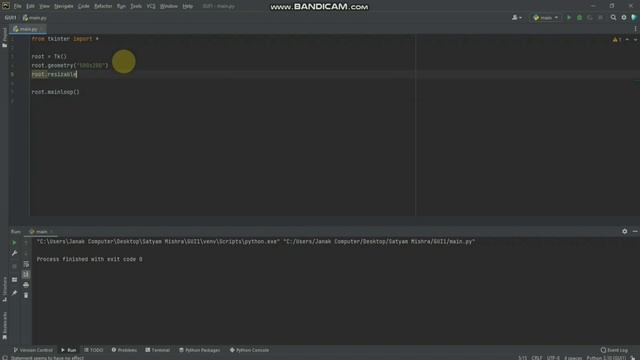This screenshot has width=640, height=360.
Task: Click the root = Tk() code line
Action: (49, 56)
